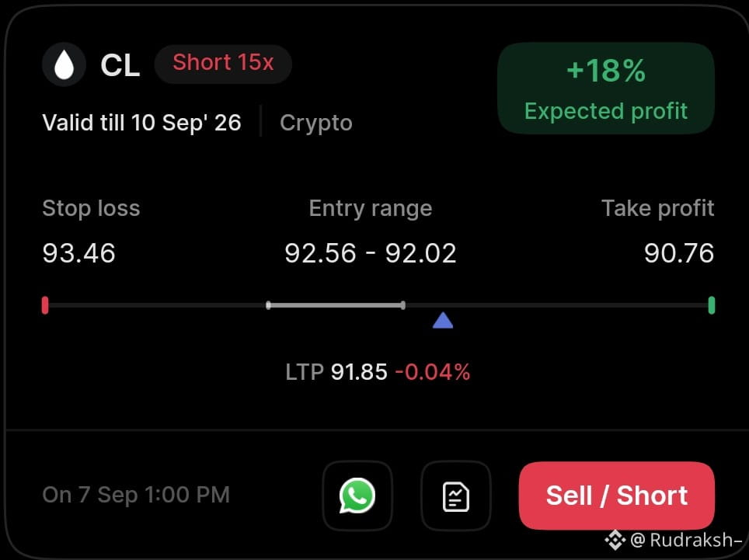This screenshot has height=560, width=749.
Task: Click the entry range bar on slider
Action: tap(336, 305)
